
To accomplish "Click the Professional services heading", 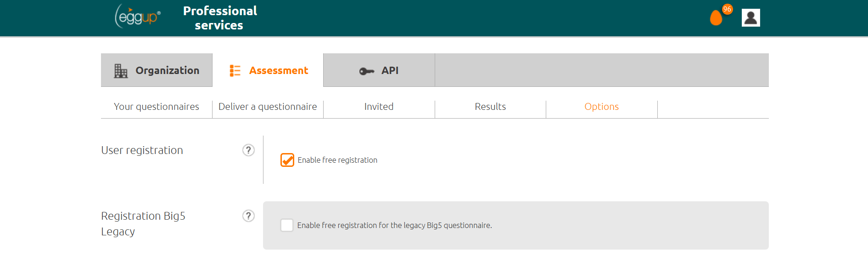I will (220, 18).
